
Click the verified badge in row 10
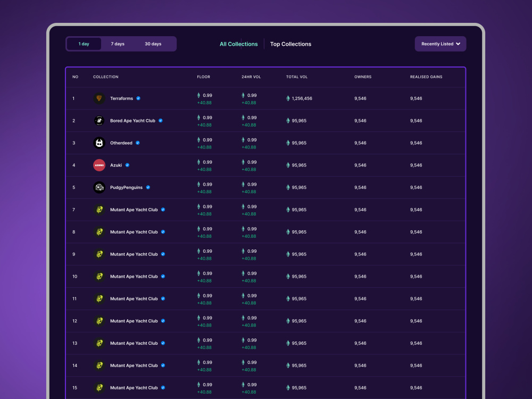[x=163, y=277]
